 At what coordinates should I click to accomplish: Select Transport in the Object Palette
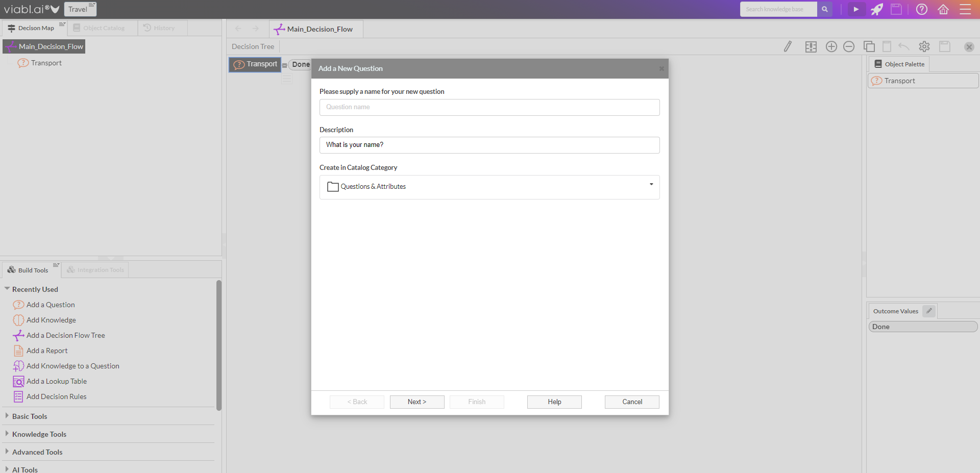tap(923, 81)
